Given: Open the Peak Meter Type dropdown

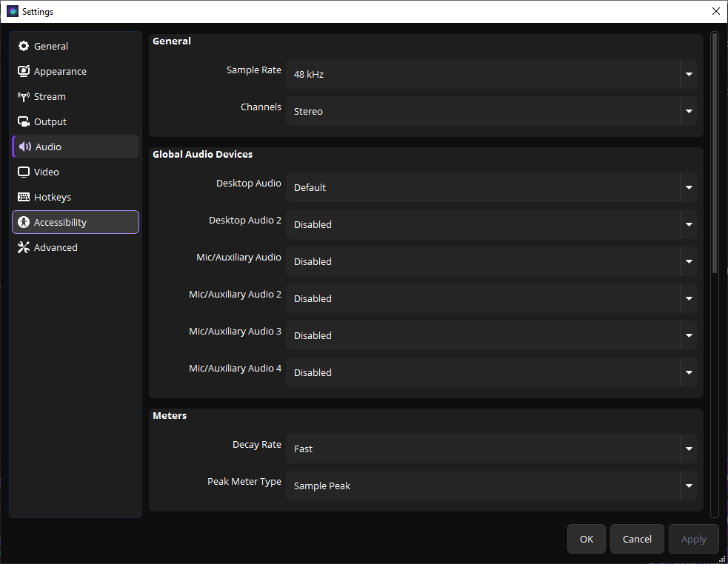Looking at the screenshot, I should tap(491, 486).
